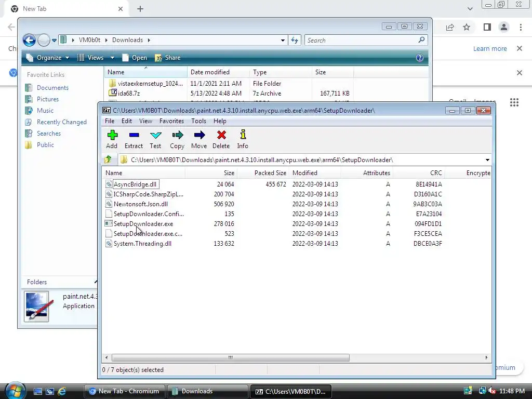532x399 pixels.
Task: Open the 7-Zip Edit menu
Action: [127, 121]
